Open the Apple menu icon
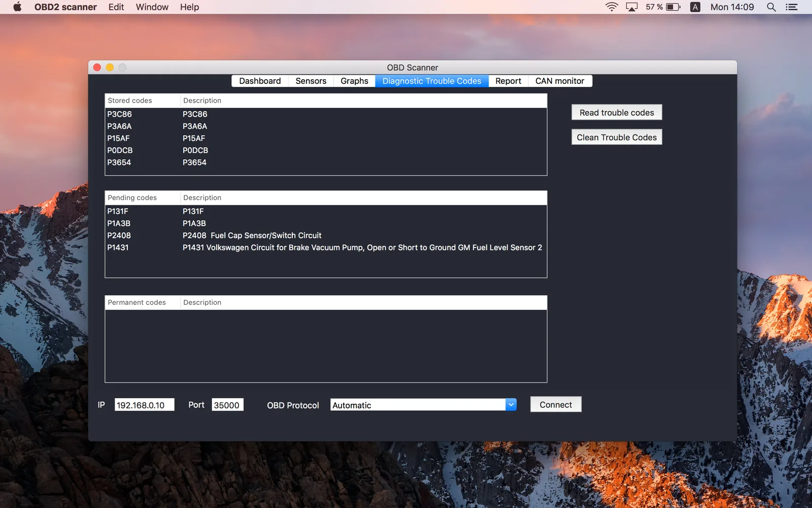The height and width of the screenshot is (508, 812). 17,7
